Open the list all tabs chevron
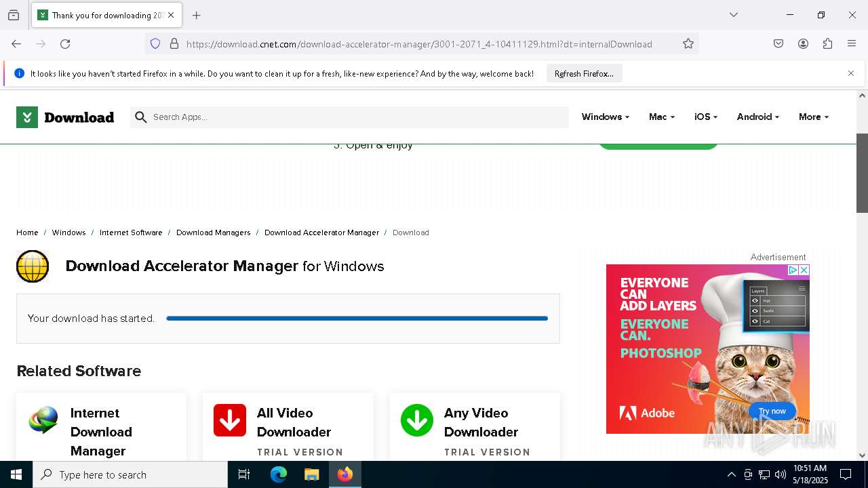This screenshot has height=488, width=868. click(734, 15)
